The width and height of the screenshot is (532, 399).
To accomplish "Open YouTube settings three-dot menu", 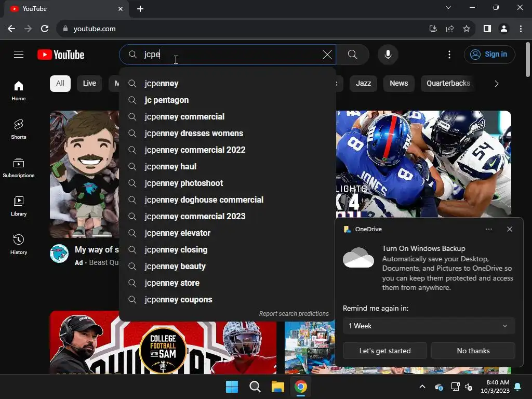I will pos(449,54).
